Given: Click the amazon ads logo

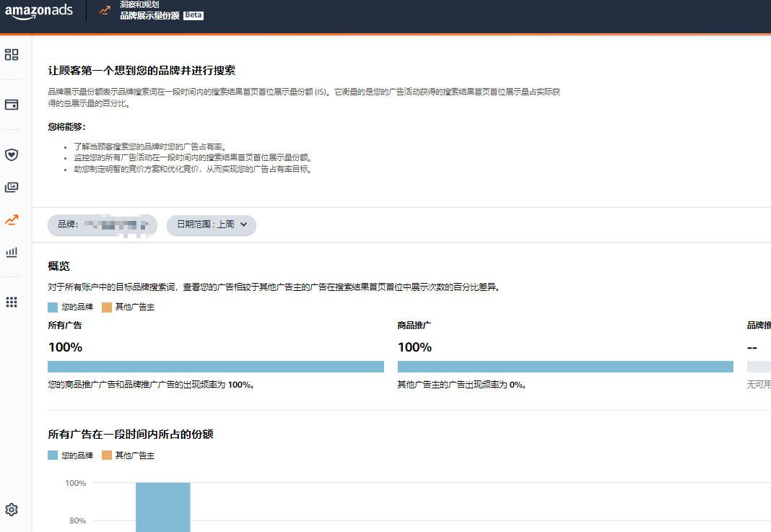Looking at the screenshot, I should coord(40,14).
